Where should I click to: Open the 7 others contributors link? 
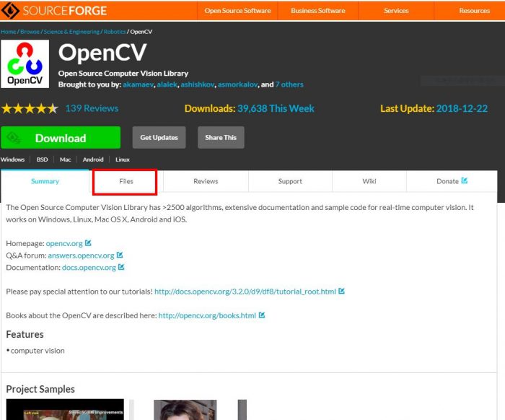[x=289, y=84]
